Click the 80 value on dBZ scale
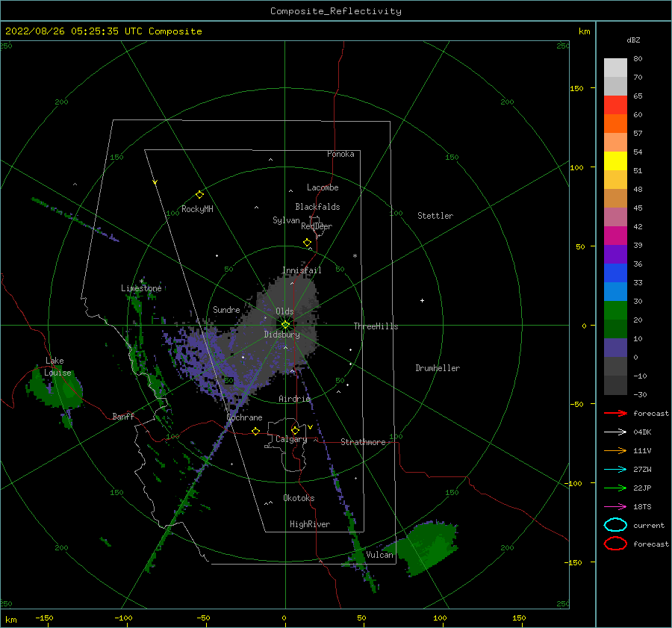 coord(638,59)
